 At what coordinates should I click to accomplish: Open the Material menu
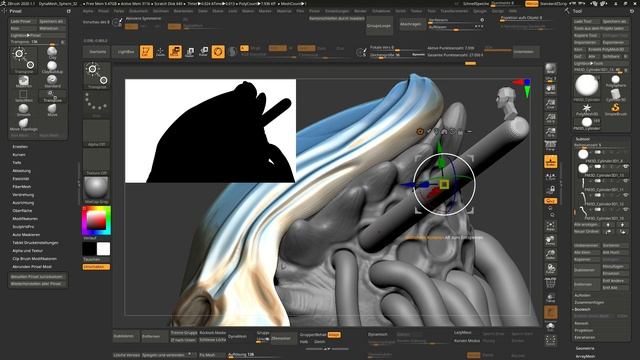coord(284,11)
